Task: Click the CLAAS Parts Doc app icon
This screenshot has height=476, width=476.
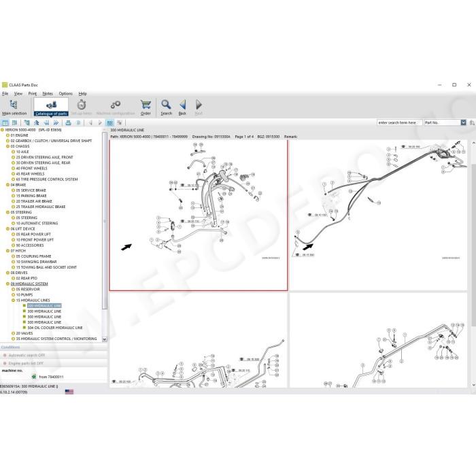Action: [x=5, y=85]
